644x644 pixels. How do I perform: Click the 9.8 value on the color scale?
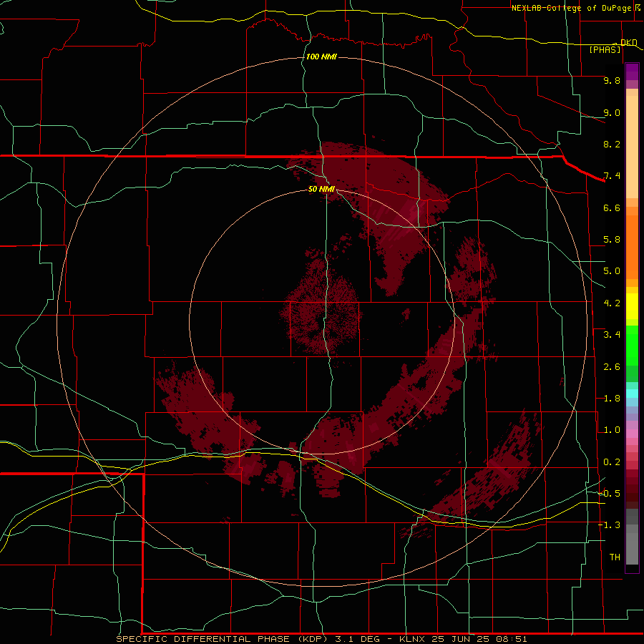coord(612,80)
